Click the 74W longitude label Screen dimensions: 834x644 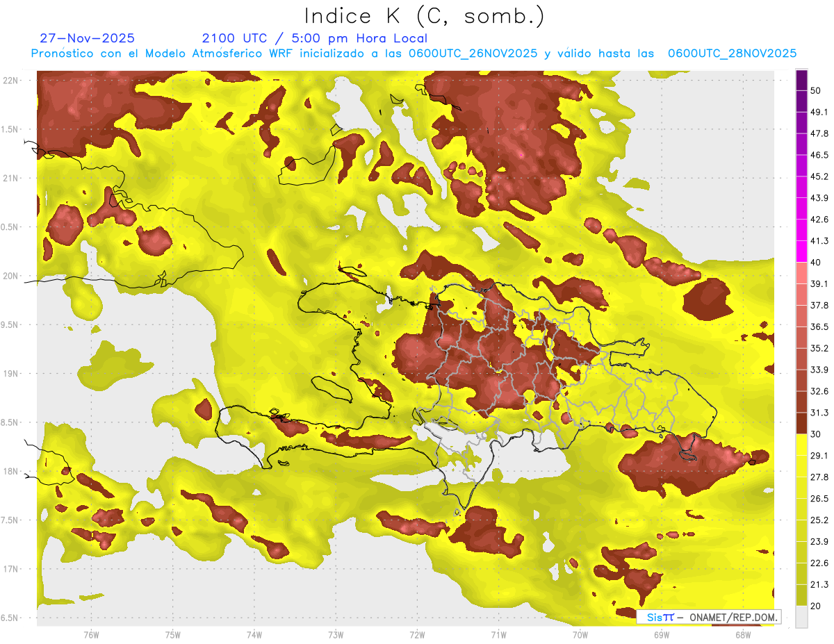[254, 635]
